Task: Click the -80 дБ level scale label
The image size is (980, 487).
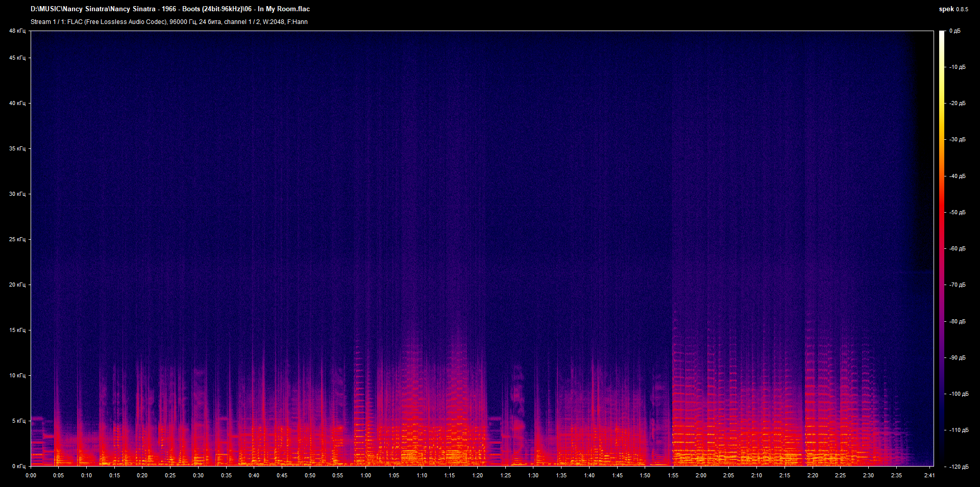Action: pyautogui.click(x=958, y=322)
